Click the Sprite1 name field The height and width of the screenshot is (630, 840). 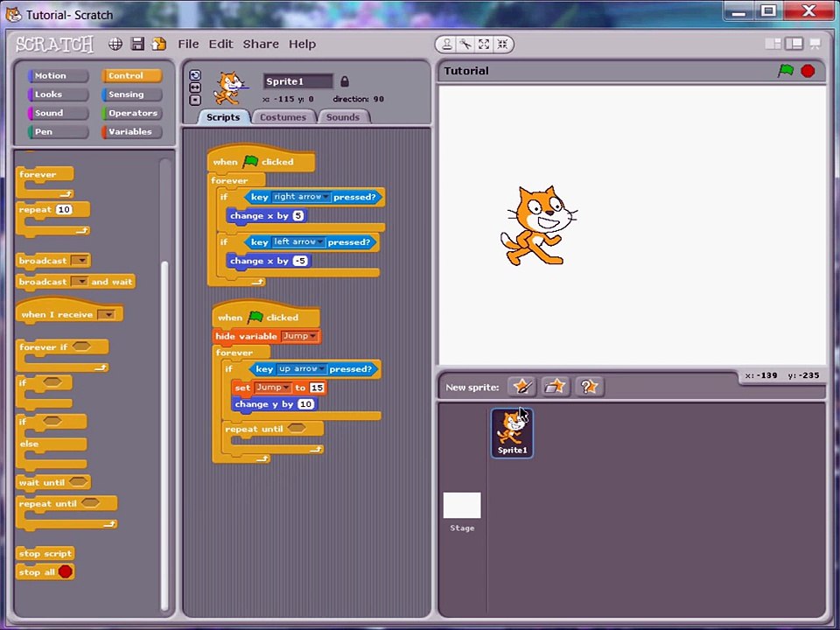coord(298,81)
